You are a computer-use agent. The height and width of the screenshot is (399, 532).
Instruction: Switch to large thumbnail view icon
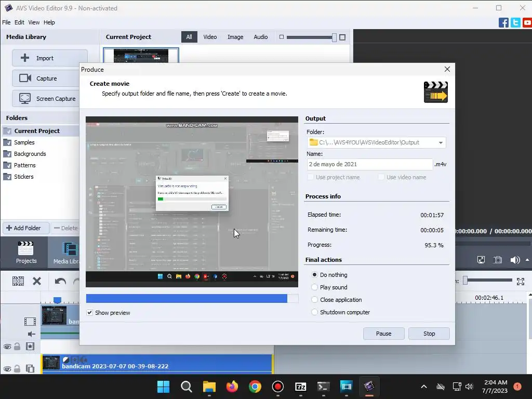(x=342, y=37)
